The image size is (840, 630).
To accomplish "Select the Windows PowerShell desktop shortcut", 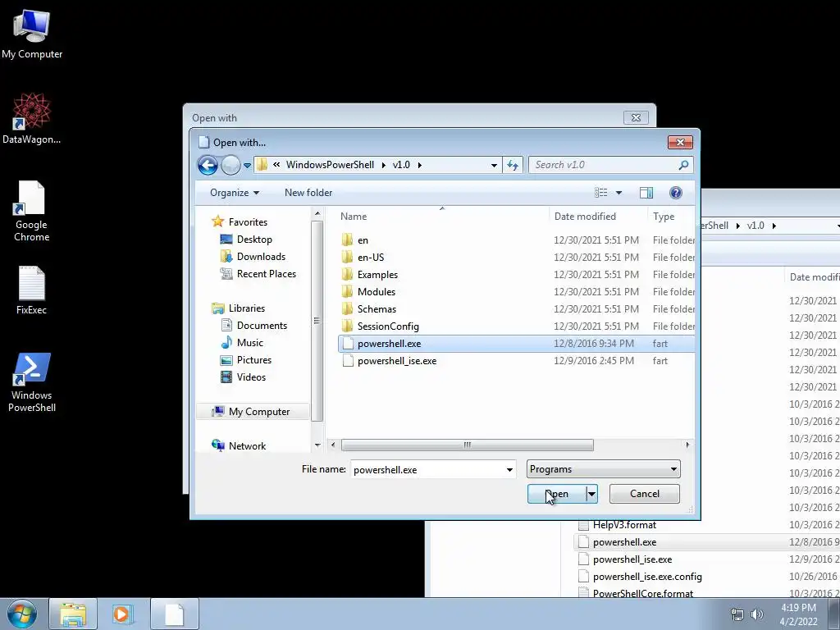I will pos(32,382).
